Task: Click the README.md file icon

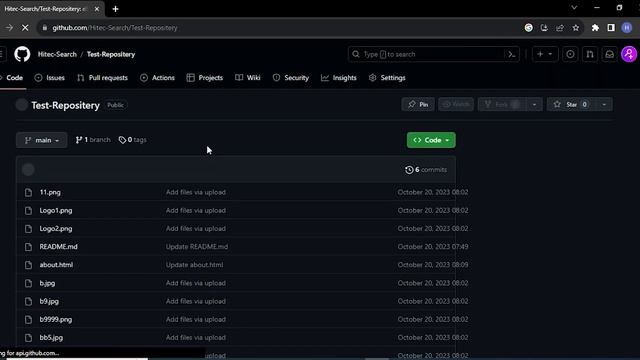Action: (x=28, y=247)
